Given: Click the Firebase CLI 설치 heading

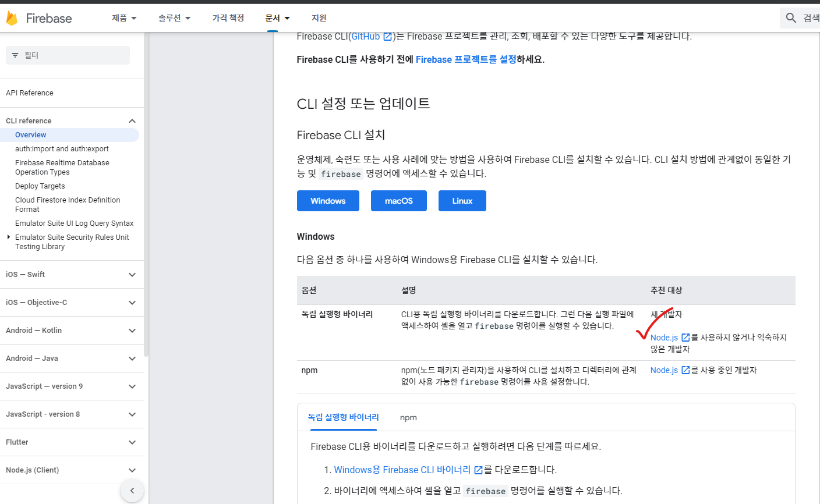Looking at the screenshot, I should coord(341,135).
